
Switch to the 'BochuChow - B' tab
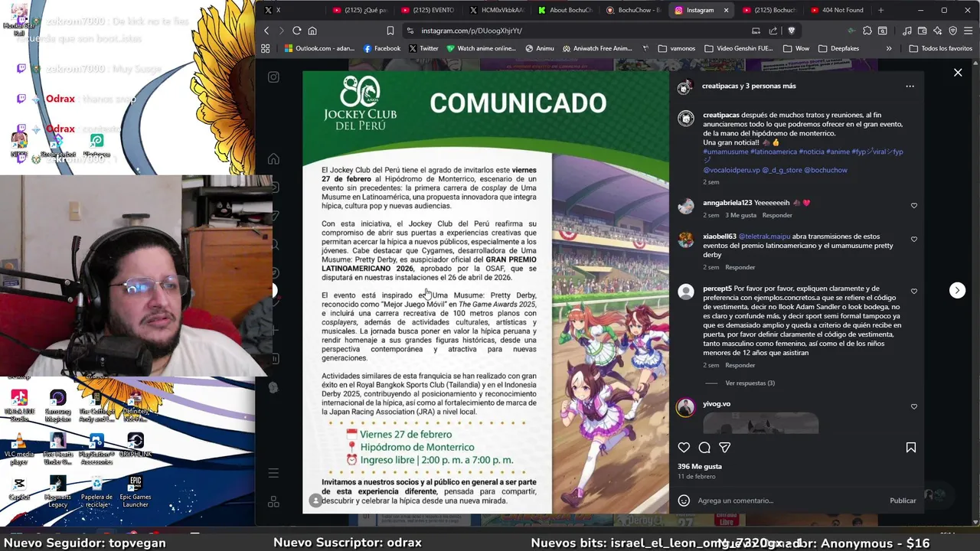tap(633, 10)
